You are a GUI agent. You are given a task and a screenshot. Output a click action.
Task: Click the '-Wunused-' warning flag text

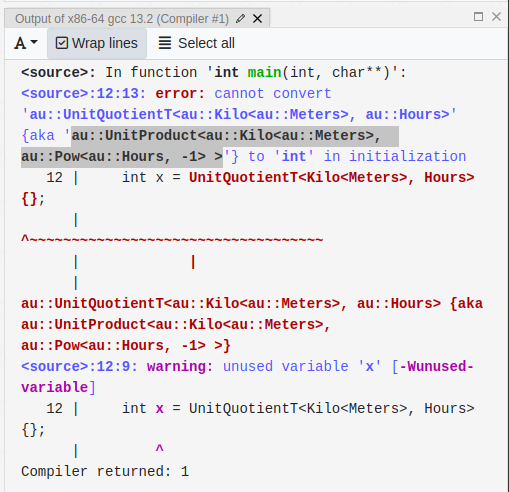coord(436,366)
